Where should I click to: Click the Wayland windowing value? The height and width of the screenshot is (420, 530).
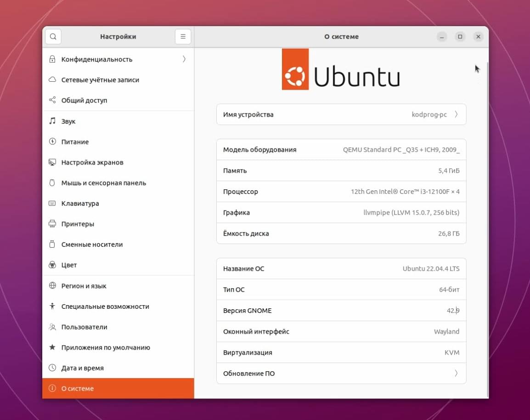coord(446,332)
